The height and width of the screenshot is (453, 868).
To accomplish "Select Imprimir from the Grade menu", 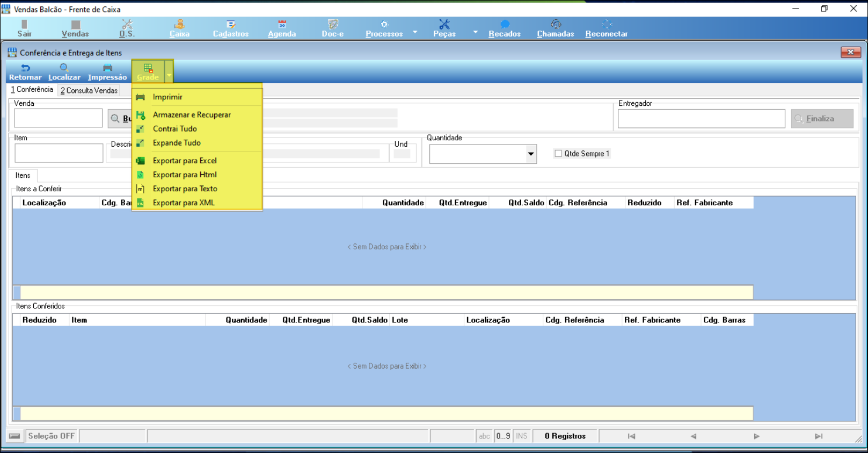I will click(167, 97).
